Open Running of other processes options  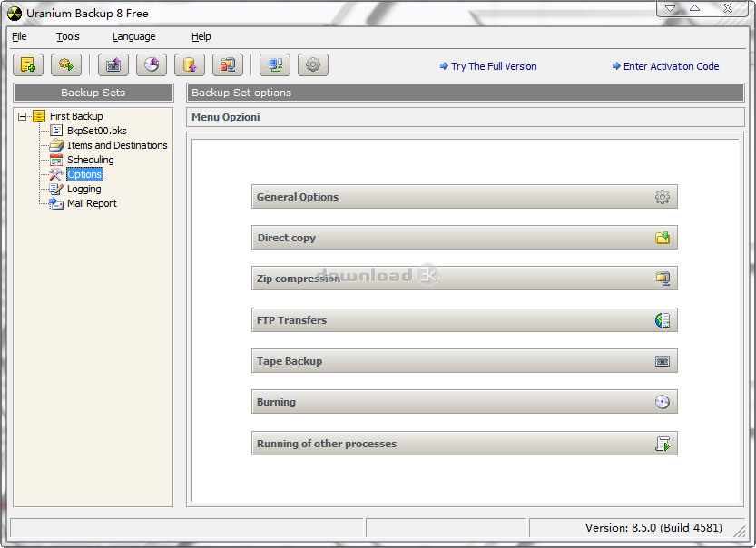[x=465, y=444]
